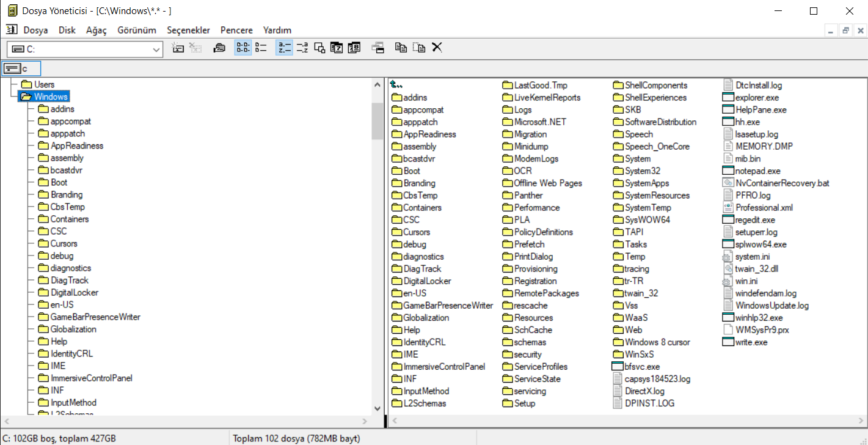Click the C: free space status text
The image size is (868, 445).
tap(59, 438)
